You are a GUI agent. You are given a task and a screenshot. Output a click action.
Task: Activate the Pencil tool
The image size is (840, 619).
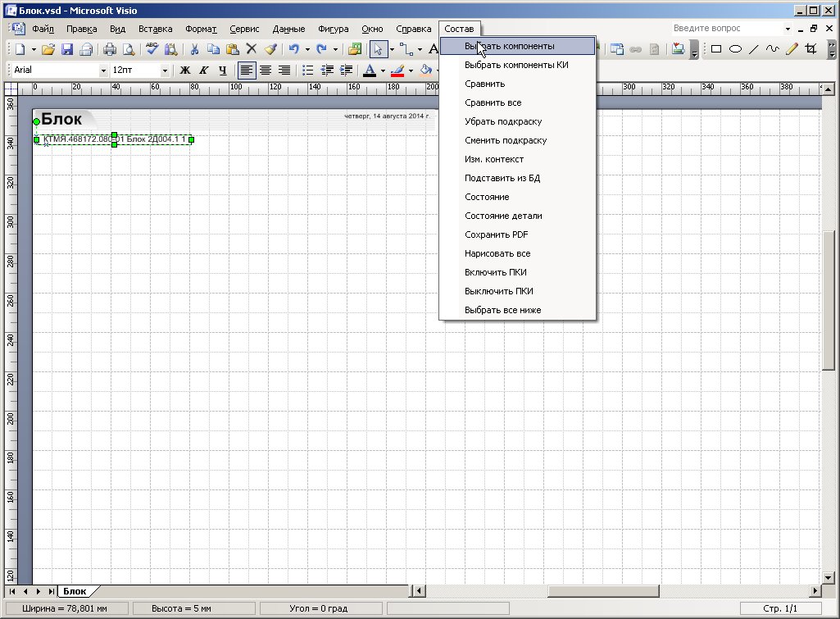pyautogui.click(x=792, y=49)
